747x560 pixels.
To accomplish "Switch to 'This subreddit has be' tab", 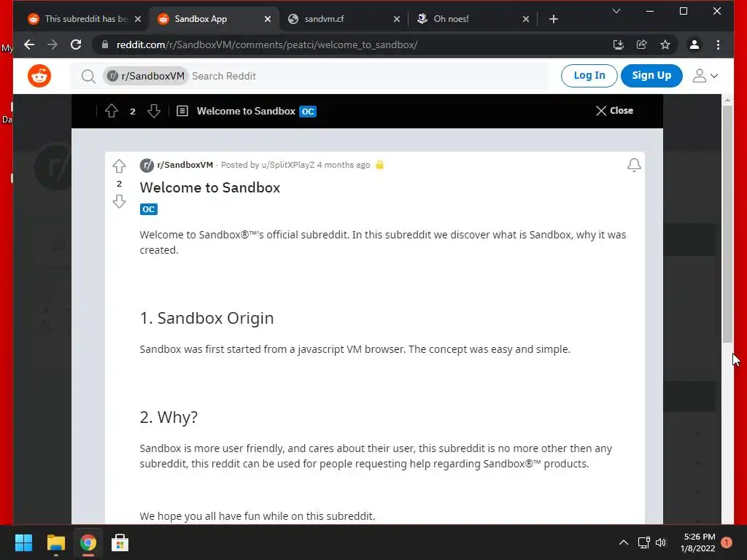I will coord(85,19).
